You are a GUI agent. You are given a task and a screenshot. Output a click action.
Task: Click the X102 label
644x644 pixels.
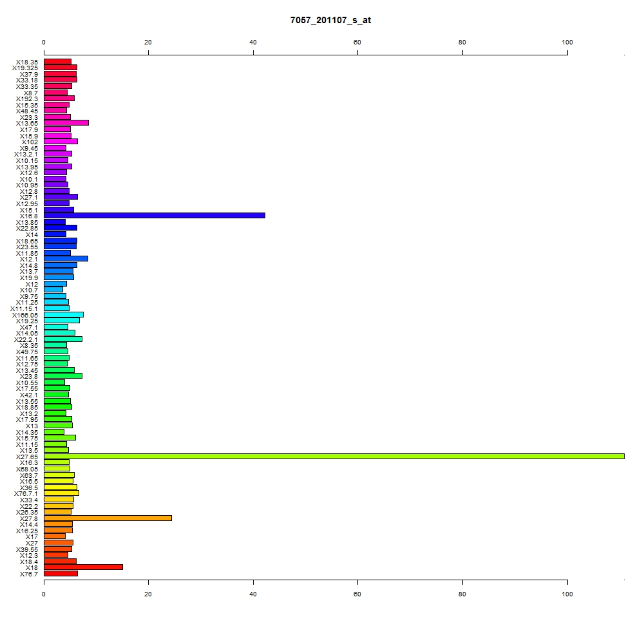[x=30, y=142]
